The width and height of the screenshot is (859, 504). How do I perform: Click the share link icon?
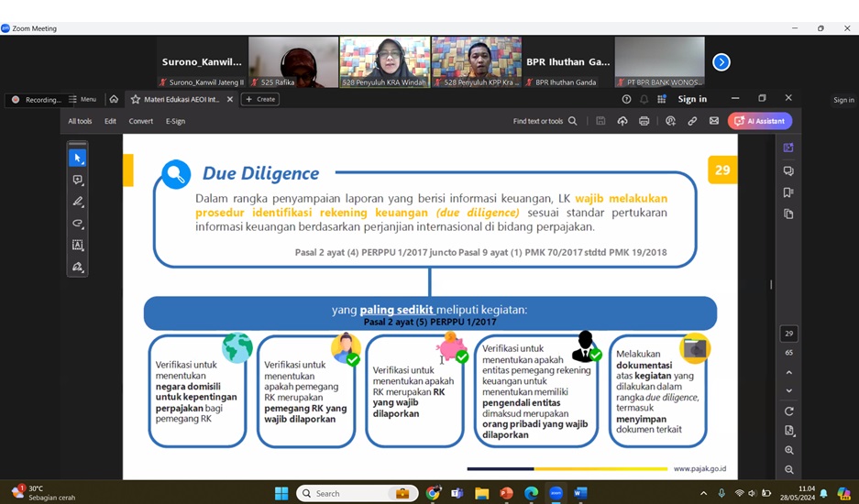692,121
